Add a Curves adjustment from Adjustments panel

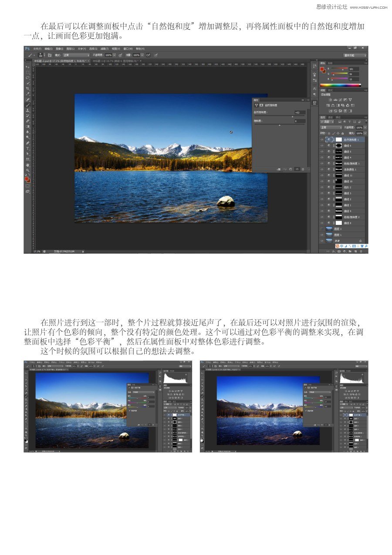click(x=341, y=100)
